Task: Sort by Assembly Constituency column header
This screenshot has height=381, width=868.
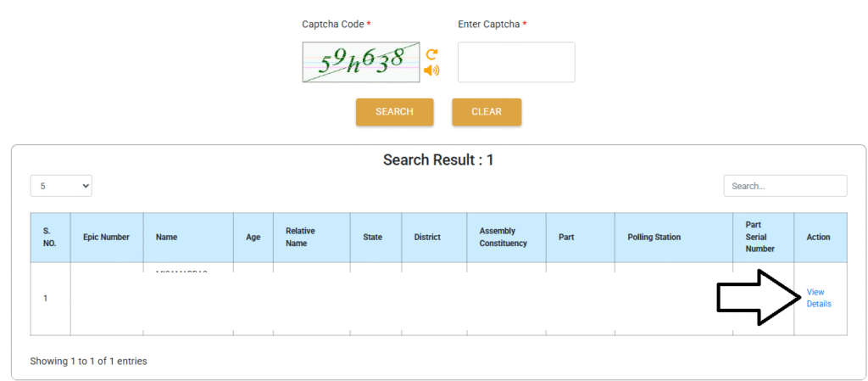Action: click(504, 238)
